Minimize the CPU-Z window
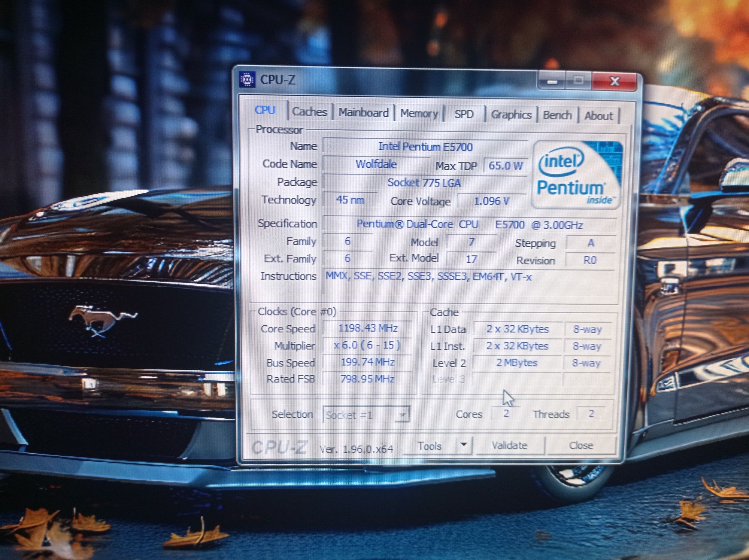Image resolution: width=749 pixels, height=560 pixels. point(551,81)
